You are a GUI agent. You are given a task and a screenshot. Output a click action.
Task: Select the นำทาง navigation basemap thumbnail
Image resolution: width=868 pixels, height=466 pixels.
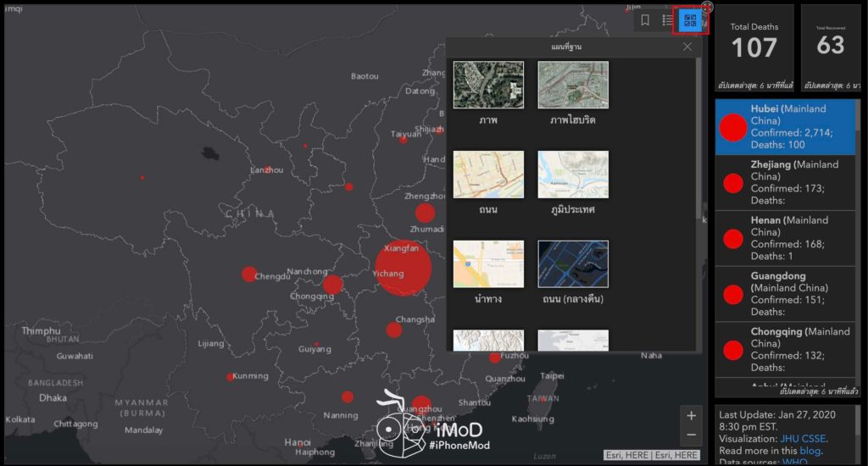[x=488, y=264]
